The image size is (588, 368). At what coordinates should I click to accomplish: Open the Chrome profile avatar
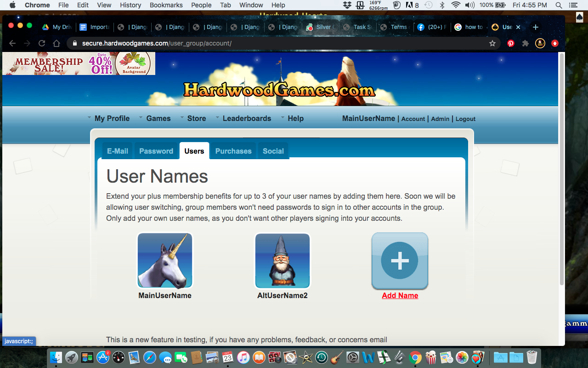540,43
